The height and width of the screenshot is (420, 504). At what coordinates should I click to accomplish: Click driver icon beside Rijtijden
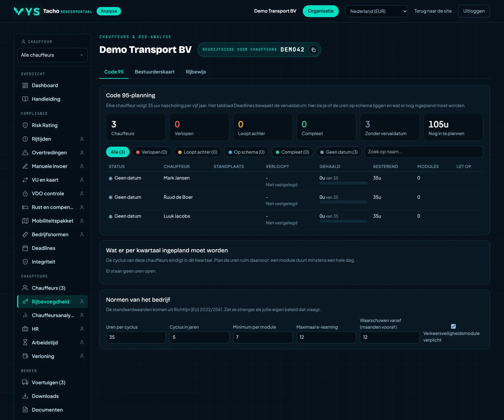point(82,139)
